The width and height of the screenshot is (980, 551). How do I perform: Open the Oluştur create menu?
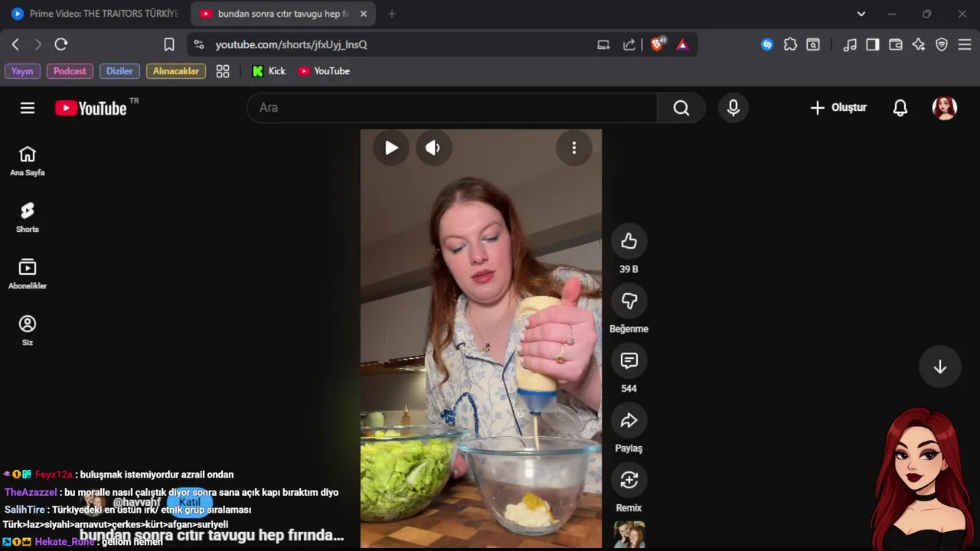point(838,108)
